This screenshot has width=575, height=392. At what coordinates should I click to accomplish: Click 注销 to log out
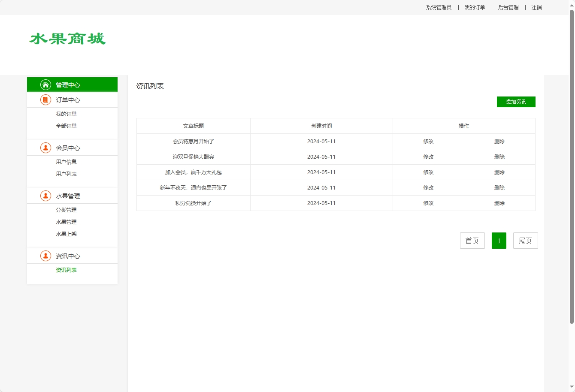pos(536,7)
